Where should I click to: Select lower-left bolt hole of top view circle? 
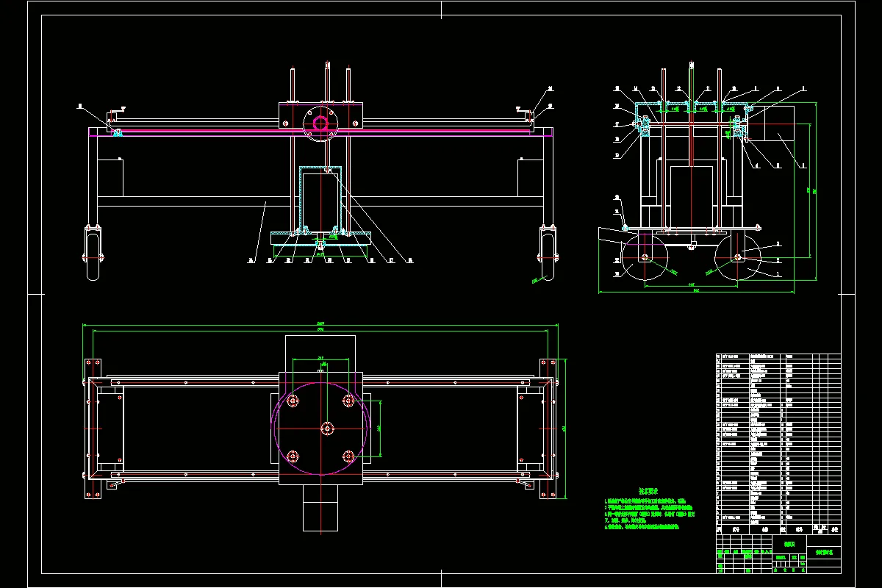[x=293, y=456]
